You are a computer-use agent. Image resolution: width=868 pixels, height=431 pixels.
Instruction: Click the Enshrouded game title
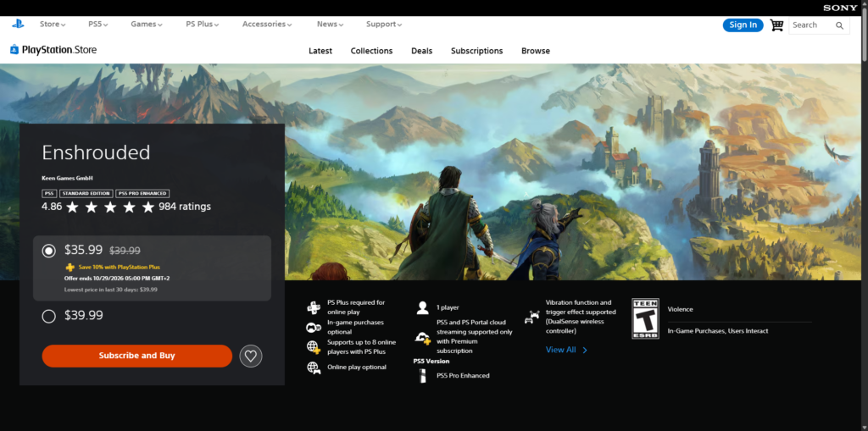(x=97, y=152)
